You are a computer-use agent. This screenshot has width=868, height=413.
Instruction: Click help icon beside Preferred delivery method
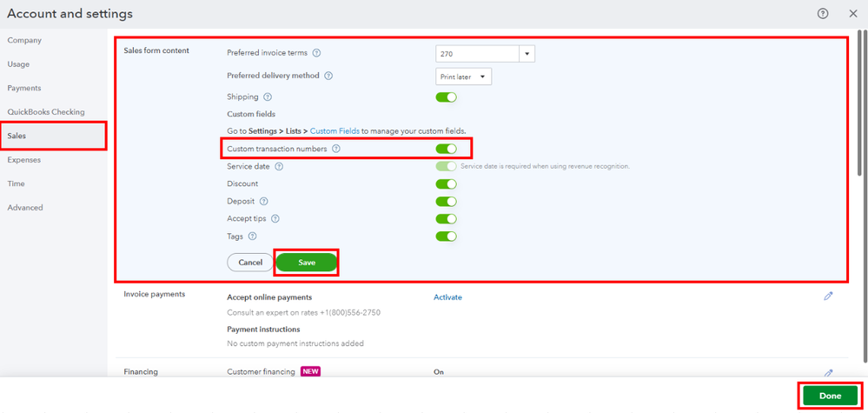328,76
